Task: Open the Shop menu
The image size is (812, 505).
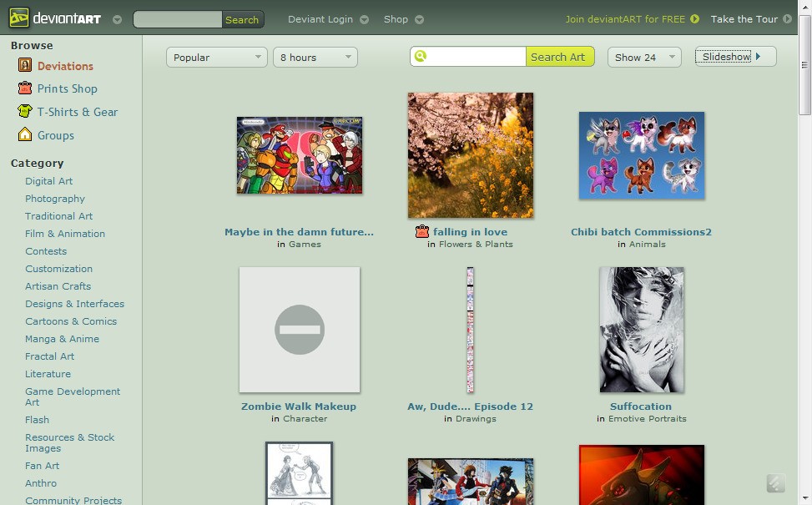Action: click(396, 19)
